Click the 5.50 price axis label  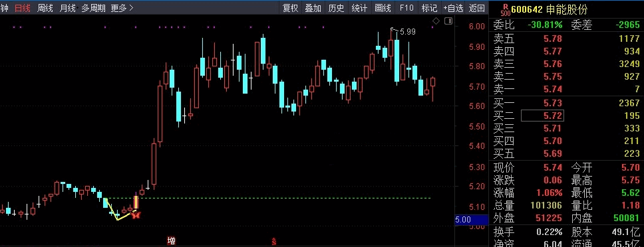(476, 127)
